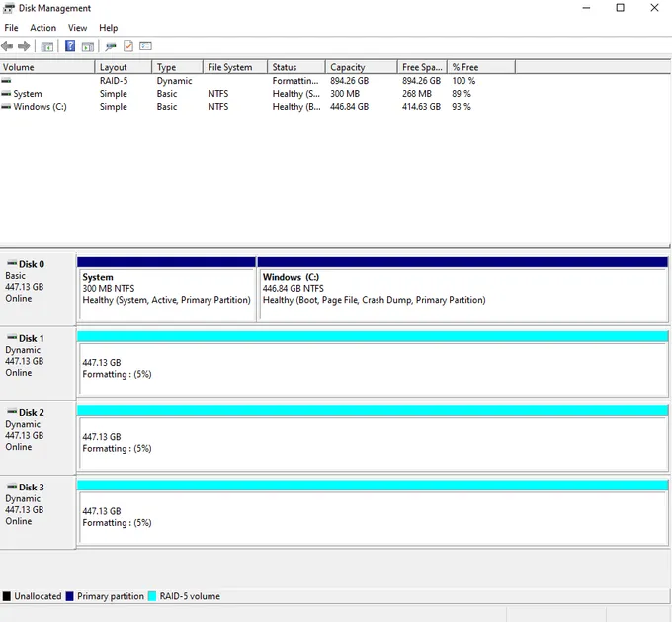672x622 pixels.
Task: Select 'Windows (C:)' volume name in list
Action: click(x=40, y=107)
